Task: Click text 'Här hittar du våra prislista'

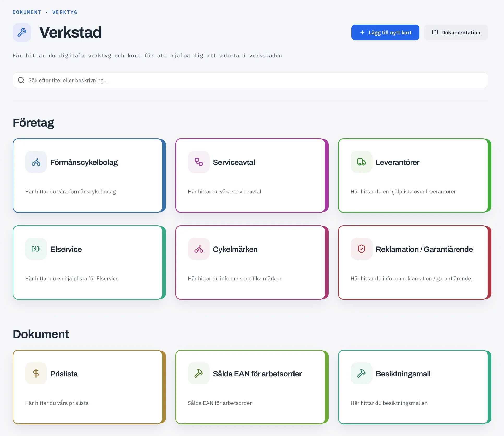Action: (x=57, y=403)
